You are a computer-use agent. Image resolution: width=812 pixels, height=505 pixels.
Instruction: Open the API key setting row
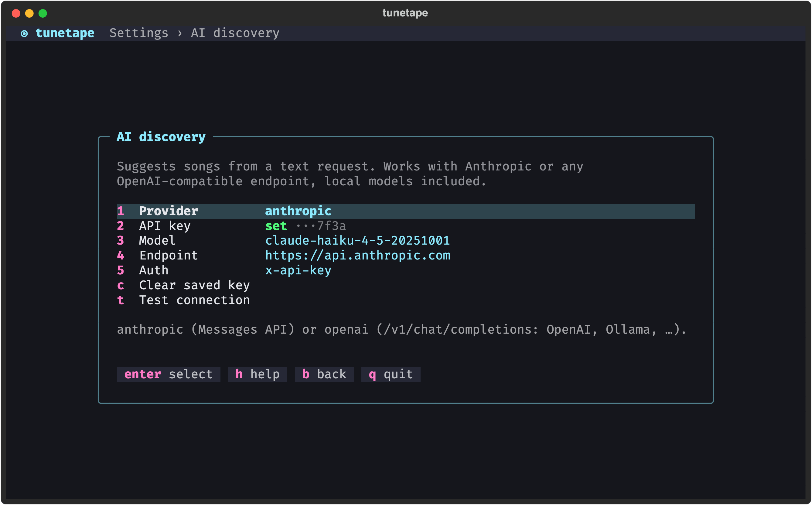[x=405, y=226]
